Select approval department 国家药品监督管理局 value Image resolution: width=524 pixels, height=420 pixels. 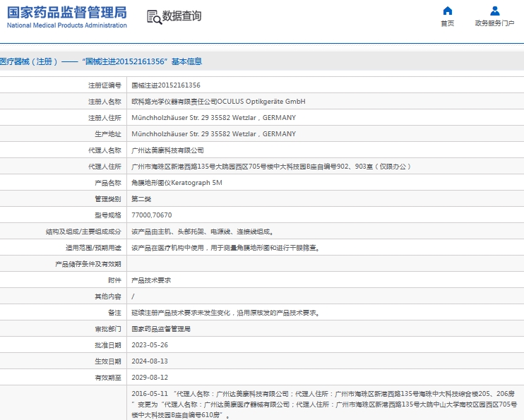click(161, 329)
